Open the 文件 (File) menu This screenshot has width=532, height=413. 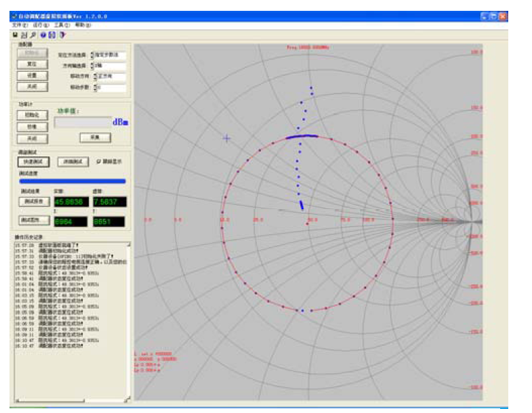tap(20, 25)
